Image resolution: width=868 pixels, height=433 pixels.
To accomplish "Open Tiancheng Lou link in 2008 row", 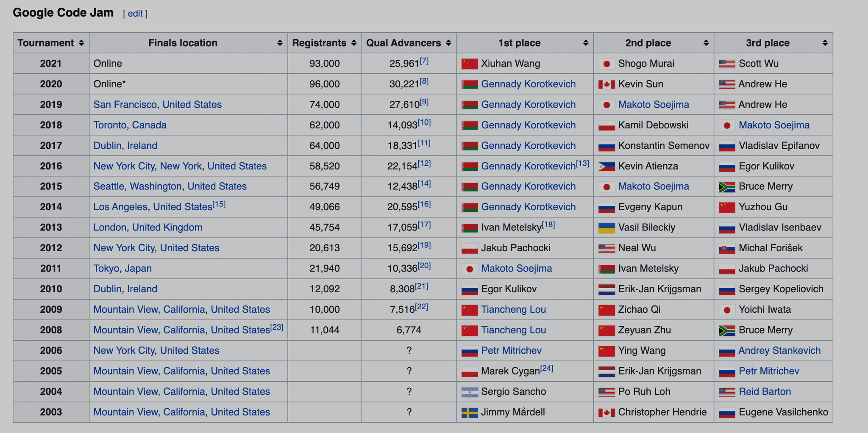I will pos(513,330).
